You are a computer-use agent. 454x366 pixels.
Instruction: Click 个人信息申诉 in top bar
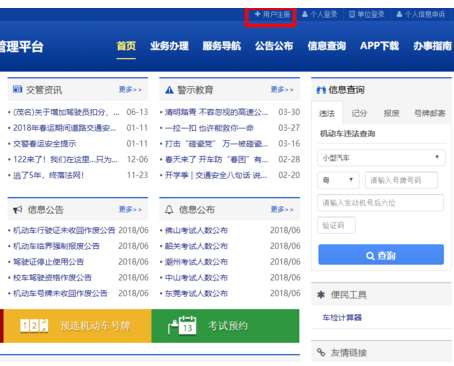(421, 14)
